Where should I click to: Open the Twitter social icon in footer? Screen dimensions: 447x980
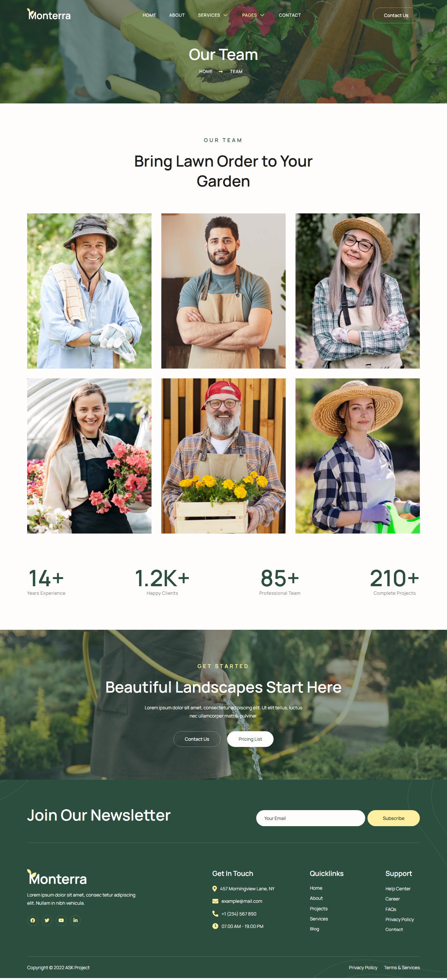click(47, 920)
